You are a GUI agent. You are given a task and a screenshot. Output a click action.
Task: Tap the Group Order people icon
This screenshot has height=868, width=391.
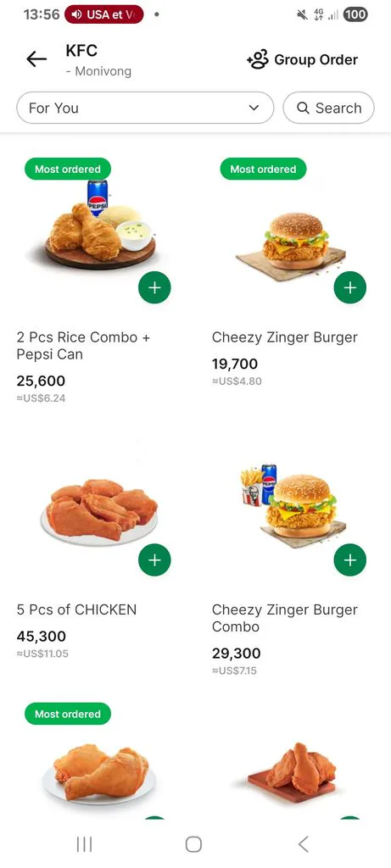click(258, 59)
